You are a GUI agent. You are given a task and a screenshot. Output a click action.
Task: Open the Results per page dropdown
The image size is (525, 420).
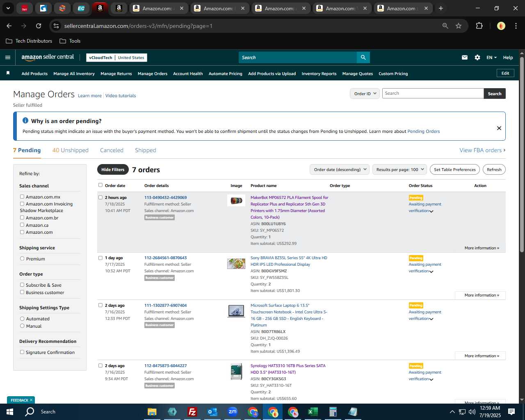click(400, 169)
